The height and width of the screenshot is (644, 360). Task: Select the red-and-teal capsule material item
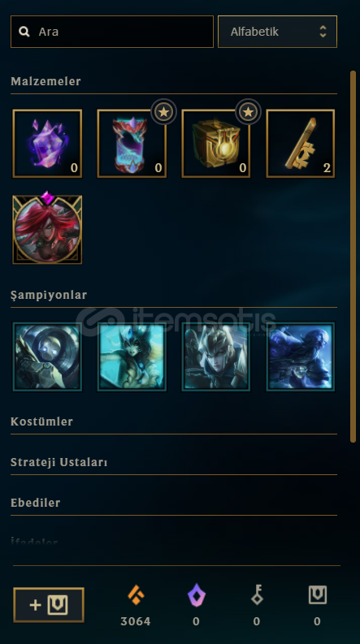(x=132, y=144)
